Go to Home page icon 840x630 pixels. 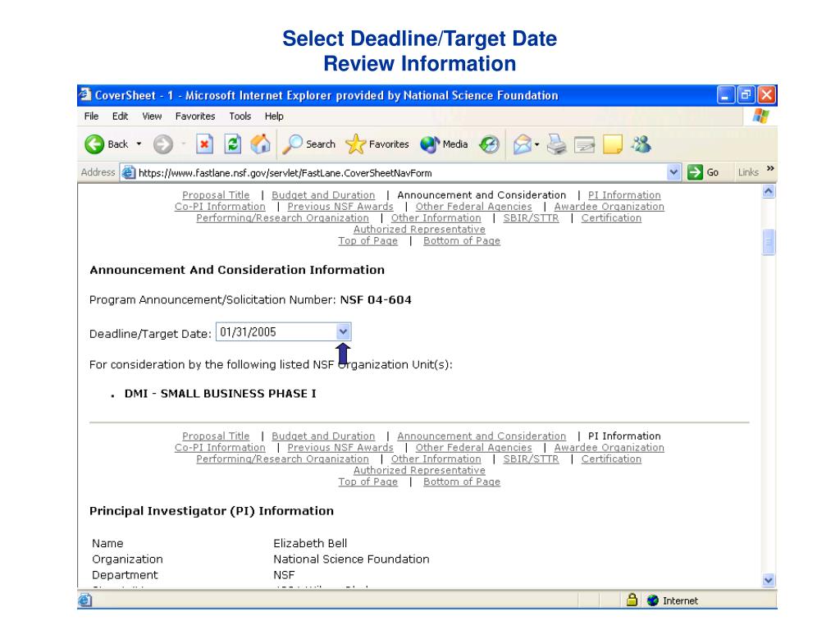point(260,144)
